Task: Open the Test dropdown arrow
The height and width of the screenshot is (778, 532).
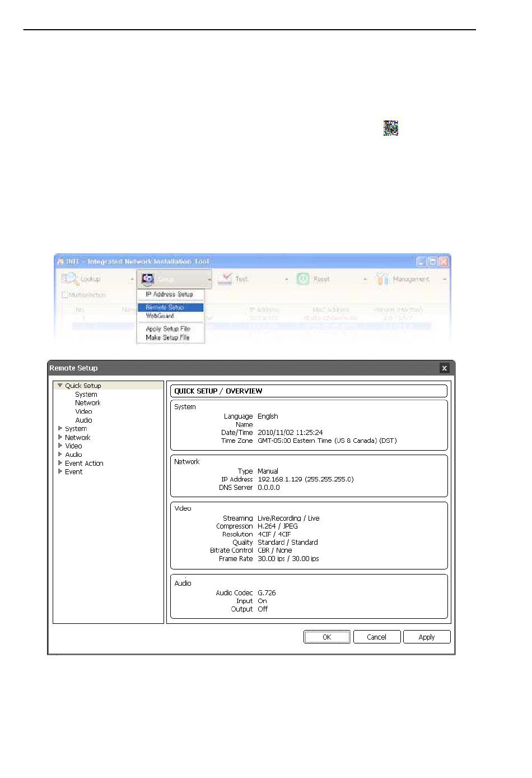Action: coord(287,279)
